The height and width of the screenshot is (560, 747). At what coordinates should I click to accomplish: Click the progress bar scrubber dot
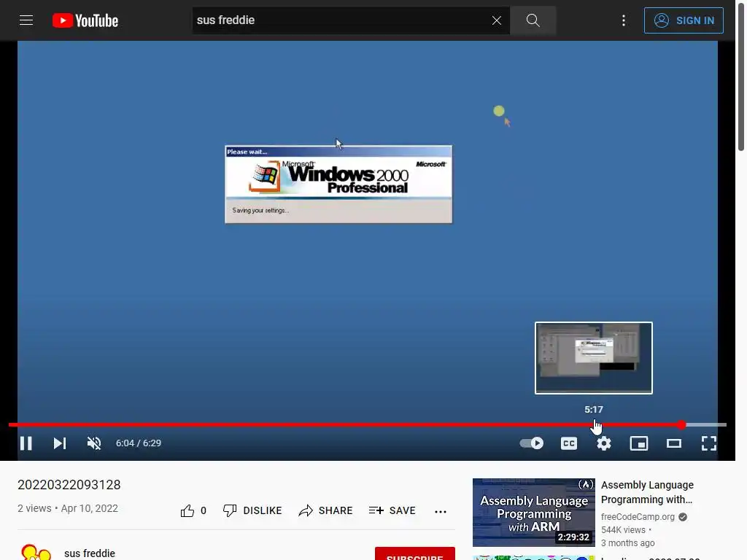[682, 424]
